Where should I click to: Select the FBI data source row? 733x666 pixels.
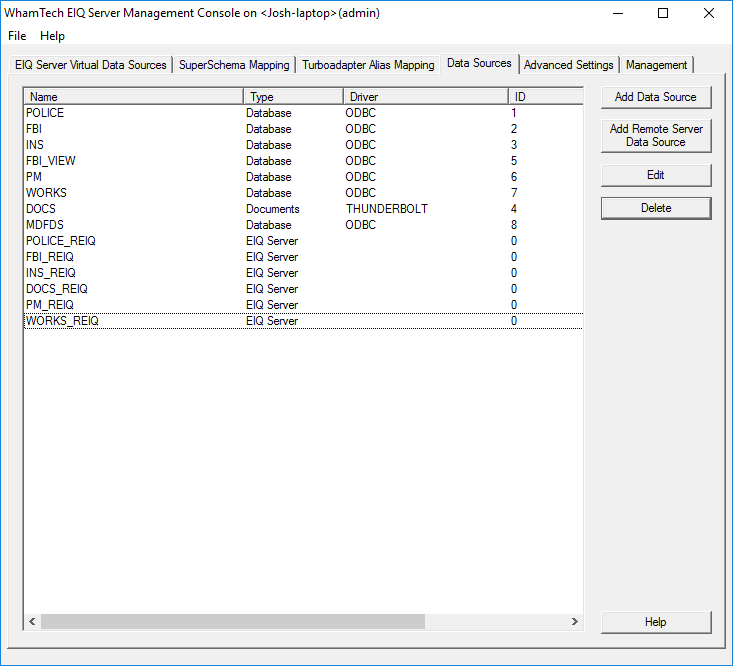(303, 129)
